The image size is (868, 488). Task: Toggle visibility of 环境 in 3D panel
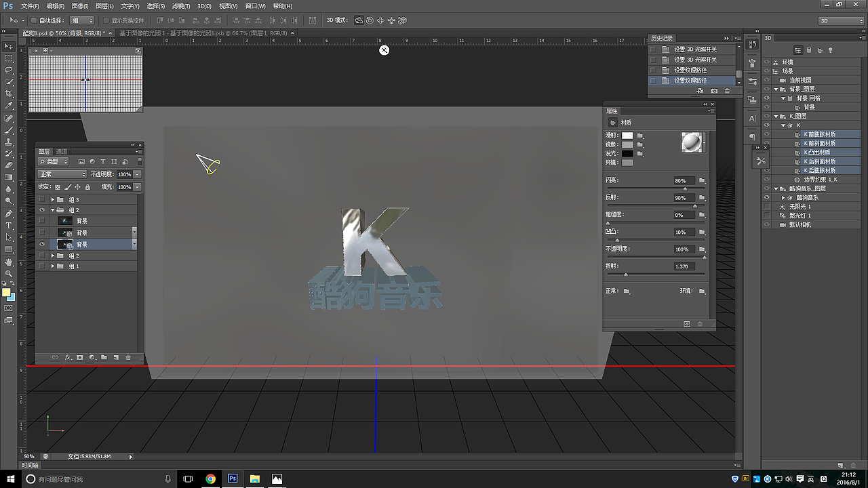click(x=767, y=62)
